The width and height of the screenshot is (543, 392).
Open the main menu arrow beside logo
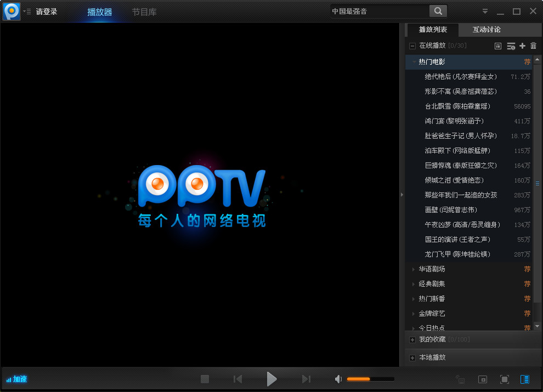[x=27, y=12]
